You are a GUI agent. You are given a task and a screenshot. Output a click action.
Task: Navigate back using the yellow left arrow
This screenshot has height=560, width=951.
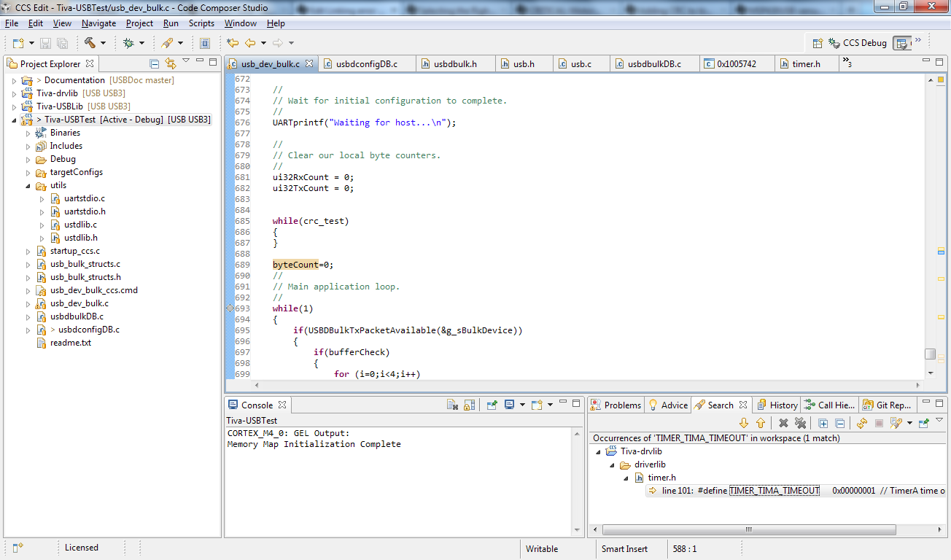(x=250, y=42)
